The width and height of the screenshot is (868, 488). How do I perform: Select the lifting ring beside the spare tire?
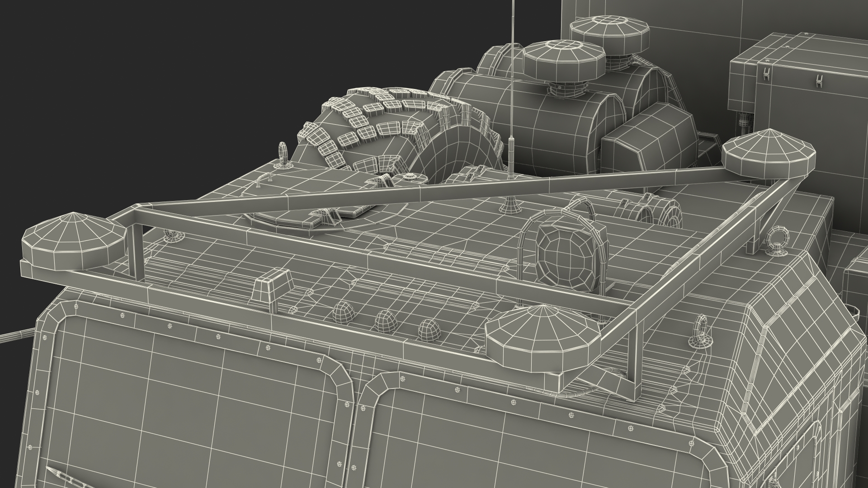point(284,155)
